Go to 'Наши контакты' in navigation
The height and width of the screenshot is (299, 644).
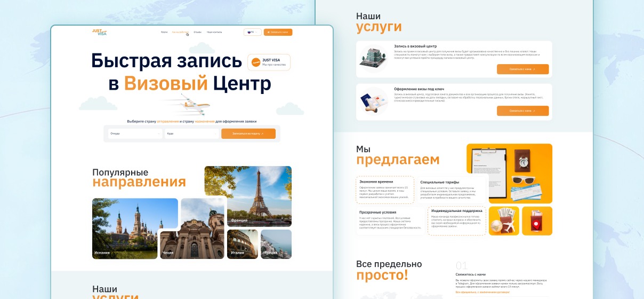pos(214,32)
